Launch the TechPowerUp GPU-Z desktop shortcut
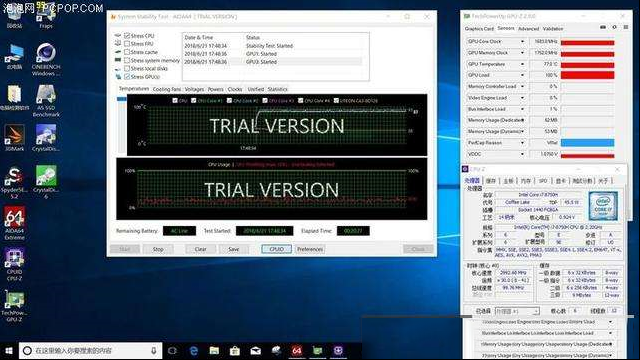640x360 pixels. [14, 306]
